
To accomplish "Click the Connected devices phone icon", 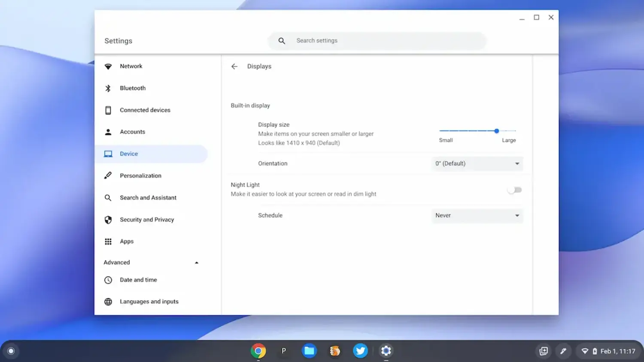I will coord(108,110).
